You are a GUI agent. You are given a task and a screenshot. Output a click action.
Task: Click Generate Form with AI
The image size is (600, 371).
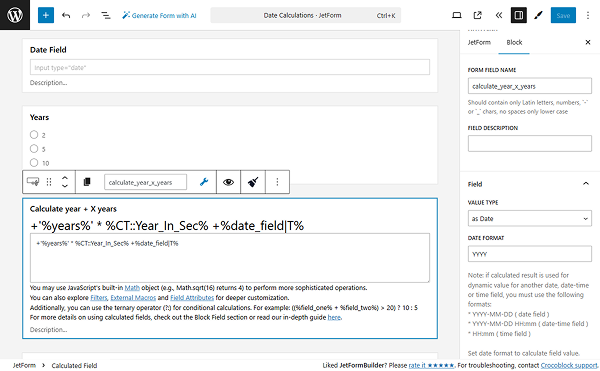pos(159,15)
